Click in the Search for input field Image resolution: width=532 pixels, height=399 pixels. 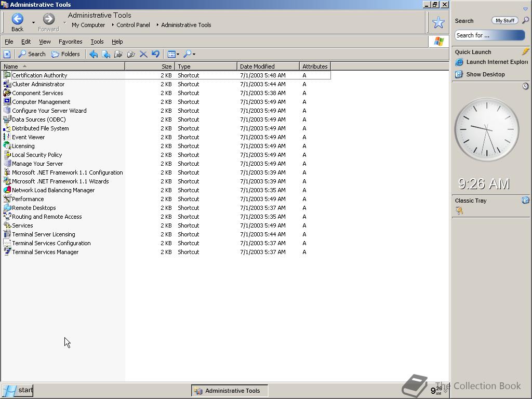489,35
